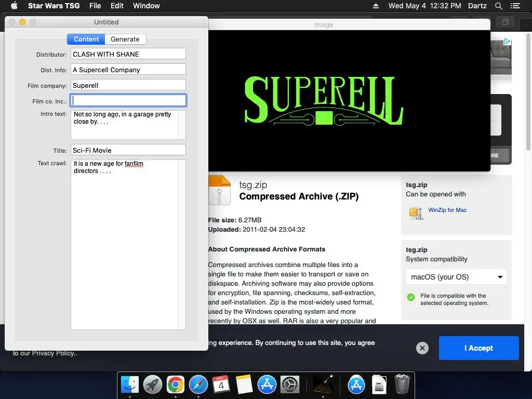532x399 pixels.
Task: Open Calendar from the dock
Action: tap(221, 384)
